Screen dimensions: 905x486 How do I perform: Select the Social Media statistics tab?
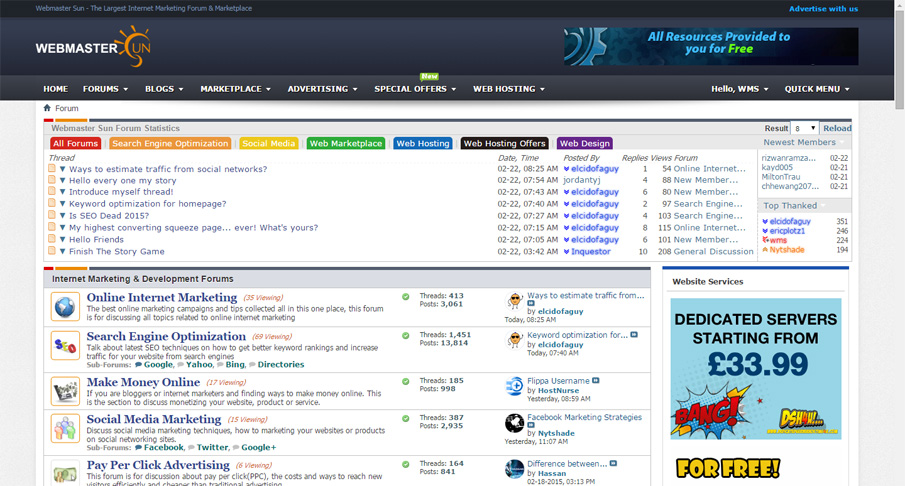coord(269,143)
